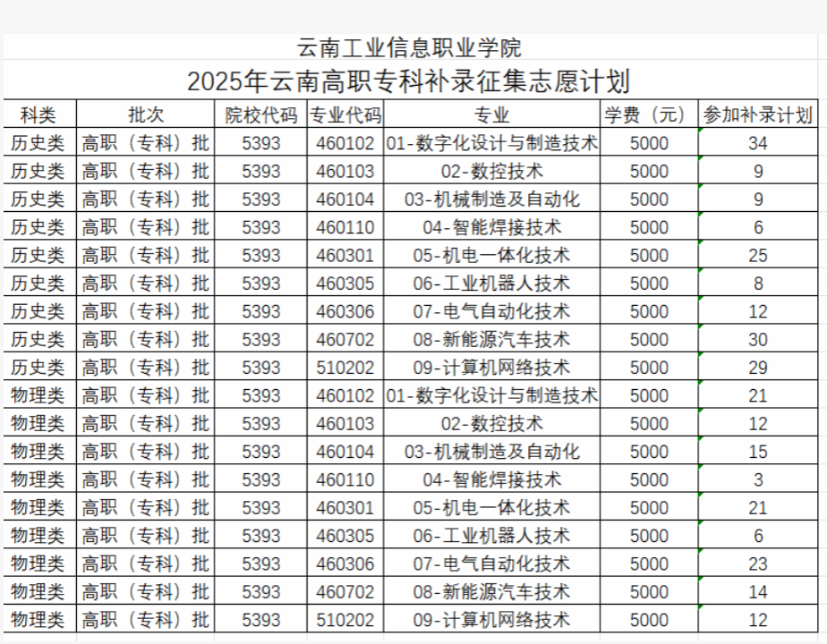The height and width of the screenshot is (644, 827).
Task: Select the 2025年云南高职专科补录征集志愿计划 heading cell
Action: pyautogui.click(x=408, y=81)
